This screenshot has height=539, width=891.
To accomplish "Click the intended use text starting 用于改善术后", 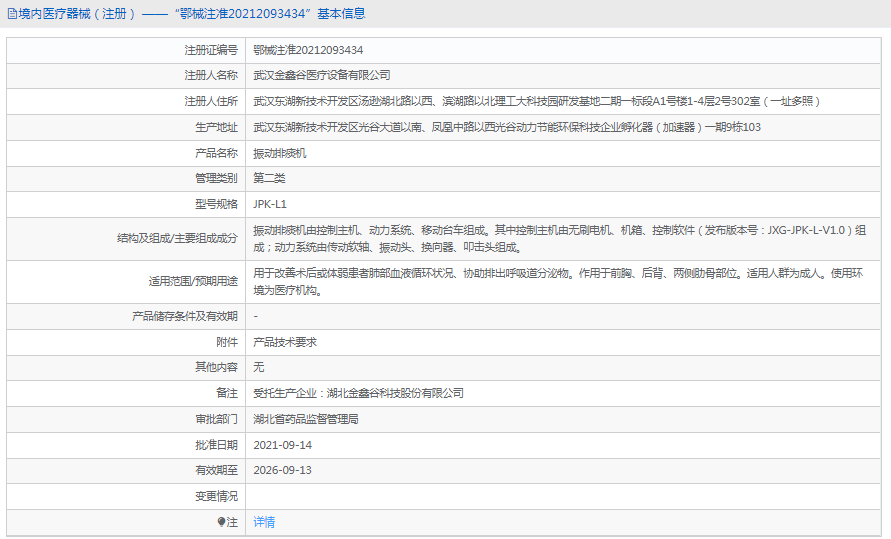I will pyautogui.click(x=558, y=282).
